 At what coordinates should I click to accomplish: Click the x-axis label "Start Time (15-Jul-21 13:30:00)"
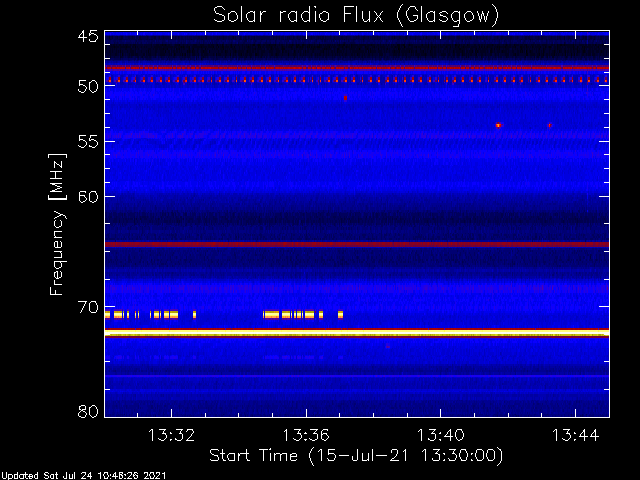tap(356, 456)
